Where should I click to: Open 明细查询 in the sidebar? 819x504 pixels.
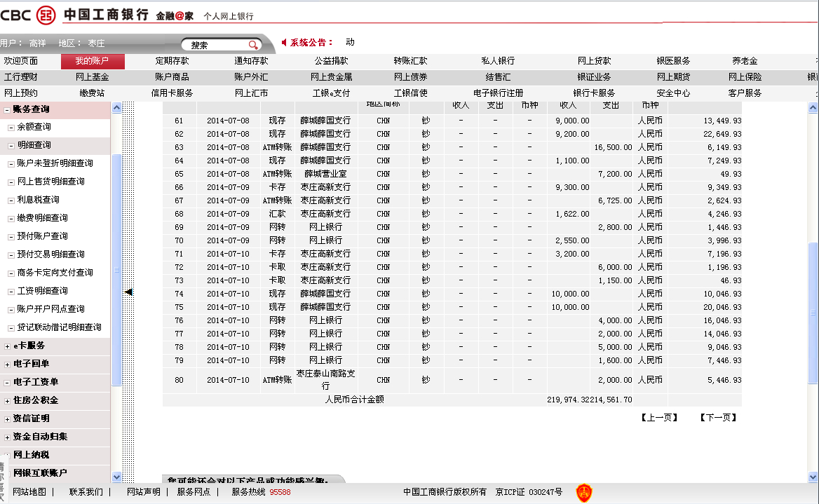click(34, 145)
